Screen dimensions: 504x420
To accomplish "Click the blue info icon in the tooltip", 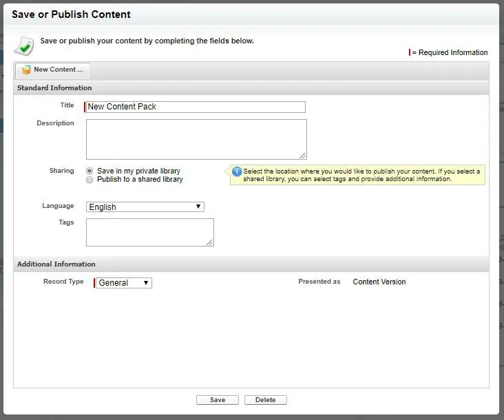I will click(237, 171).
